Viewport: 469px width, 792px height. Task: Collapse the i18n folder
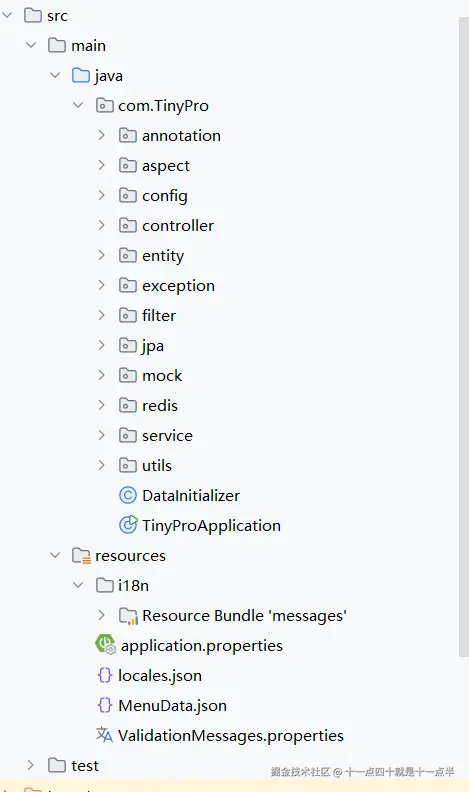(78, 585)
